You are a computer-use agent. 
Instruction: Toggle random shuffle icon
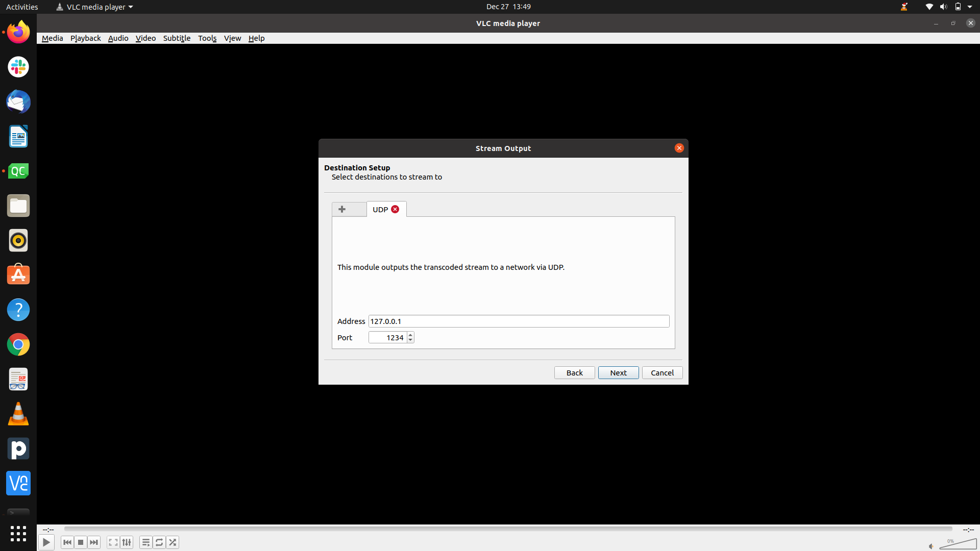(173, 542)
